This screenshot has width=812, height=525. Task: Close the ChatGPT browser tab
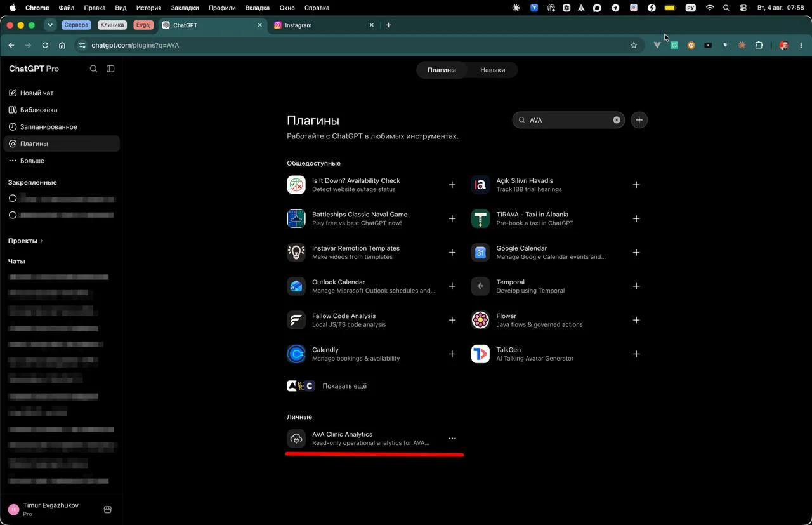point(259,25)
